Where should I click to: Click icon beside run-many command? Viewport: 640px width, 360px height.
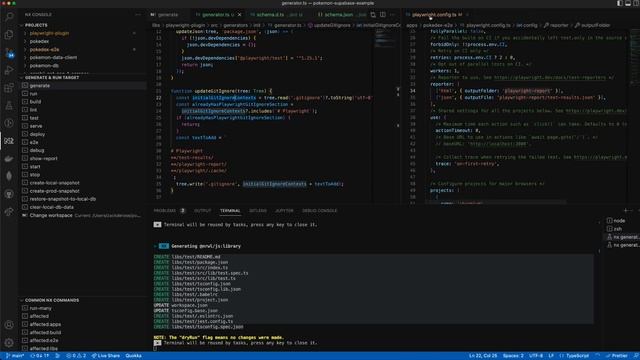(x=25, y=308)
